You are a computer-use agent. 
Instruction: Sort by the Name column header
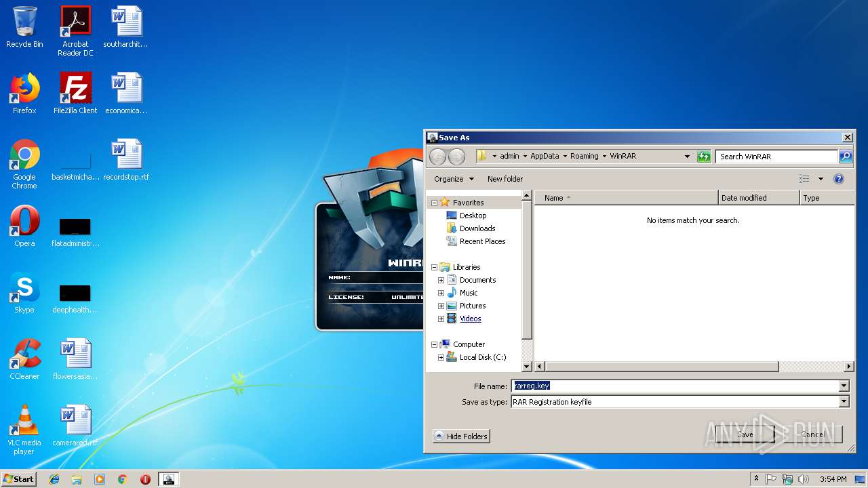coord(626,198)
